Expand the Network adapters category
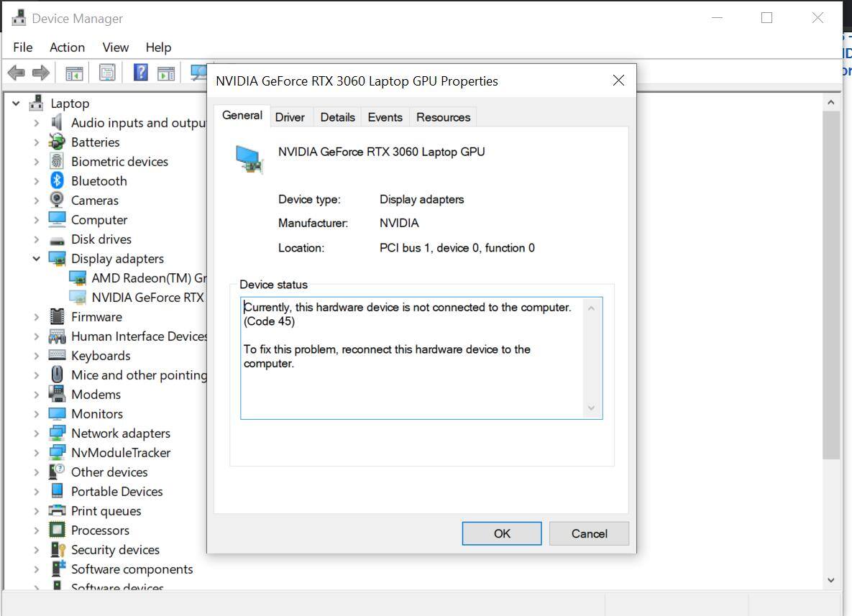The width and height of the screenshot is (852, 616). pos(36,433)
